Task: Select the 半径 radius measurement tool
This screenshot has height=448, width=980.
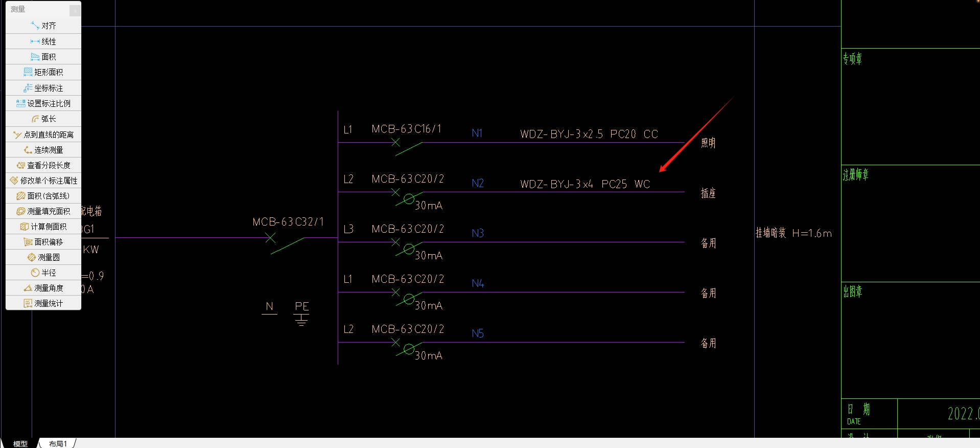Action: (x=43, y=273)
